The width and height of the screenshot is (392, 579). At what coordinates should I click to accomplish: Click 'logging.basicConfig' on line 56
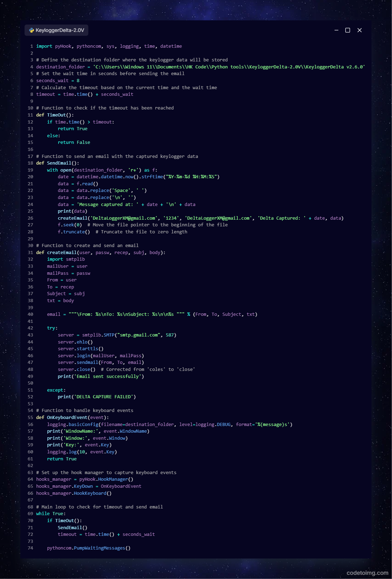[73, 425]
